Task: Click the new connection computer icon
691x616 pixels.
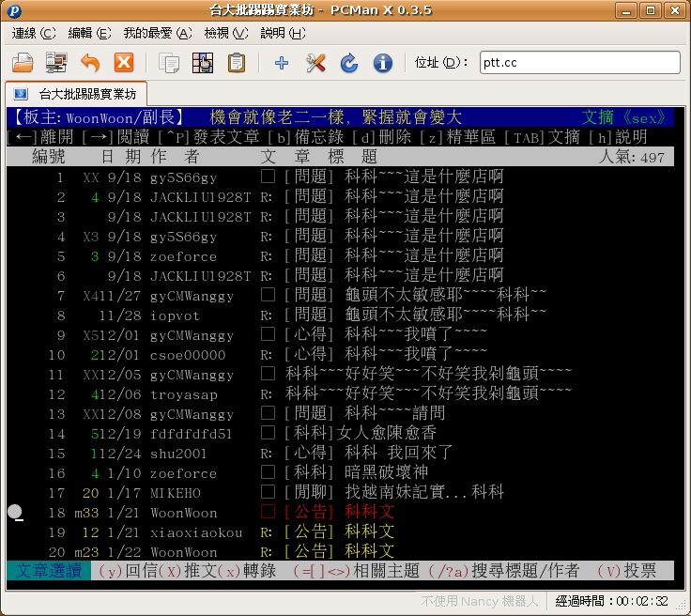Action: [56, 63]
